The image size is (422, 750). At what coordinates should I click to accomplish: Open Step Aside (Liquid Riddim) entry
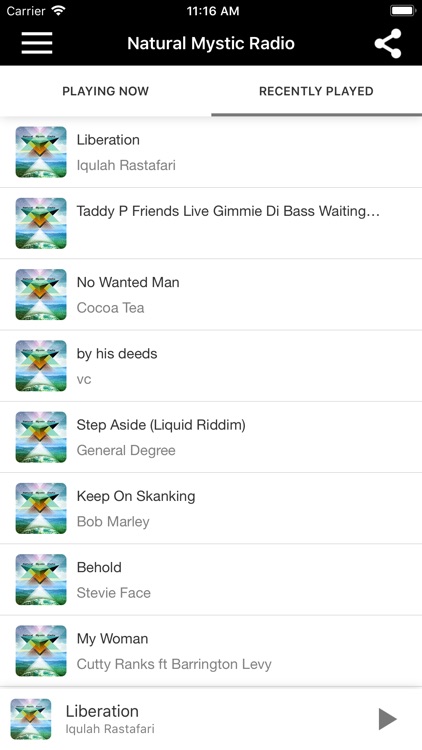[x=211, y=437]
